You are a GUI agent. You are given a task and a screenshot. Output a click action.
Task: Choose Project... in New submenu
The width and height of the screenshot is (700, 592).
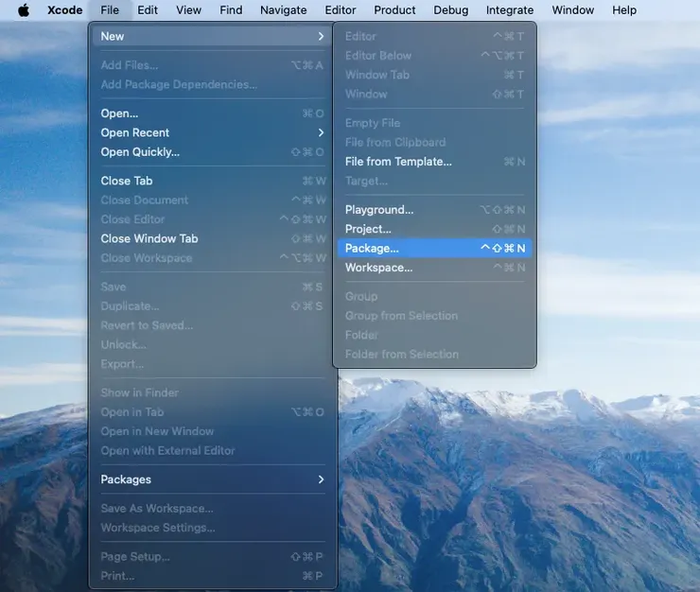[x=435, y=229]
